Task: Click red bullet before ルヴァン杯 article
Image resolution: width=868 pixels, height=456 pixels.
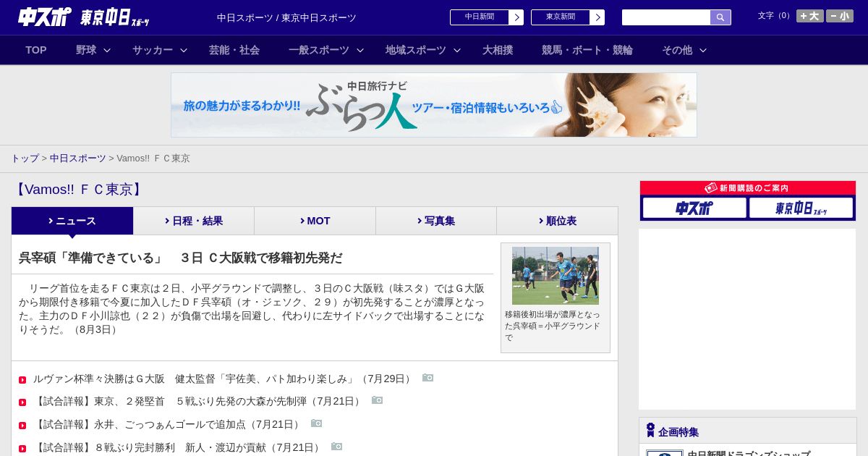Action: click(x=22, y=380)
